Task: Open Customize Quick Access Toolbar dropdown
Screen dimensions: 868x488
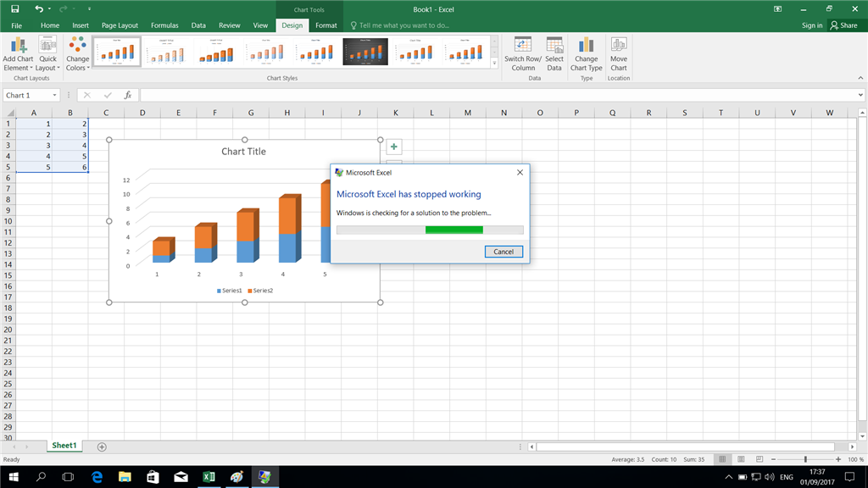Action: point(89,8)
